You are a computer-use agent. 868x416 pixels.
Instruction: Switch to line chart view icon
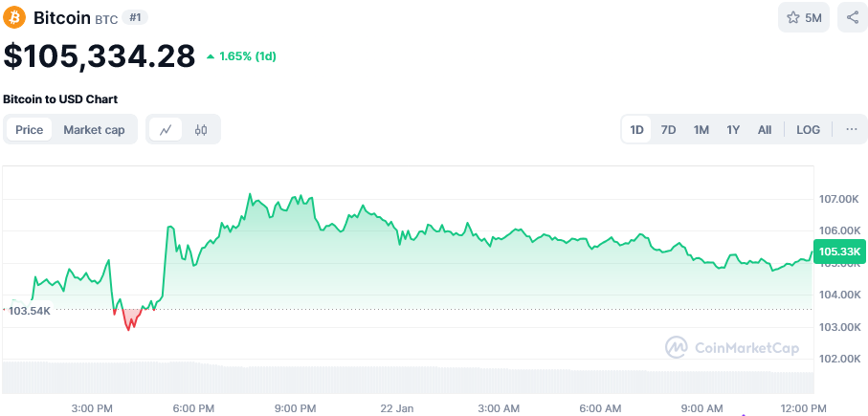(166, 130)
